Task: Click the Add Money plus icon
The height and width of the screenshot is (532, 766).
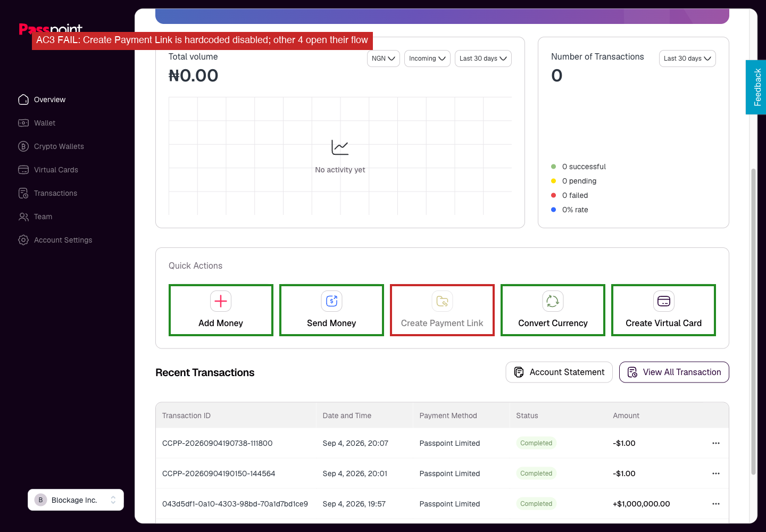Action: tap(221, 301)
